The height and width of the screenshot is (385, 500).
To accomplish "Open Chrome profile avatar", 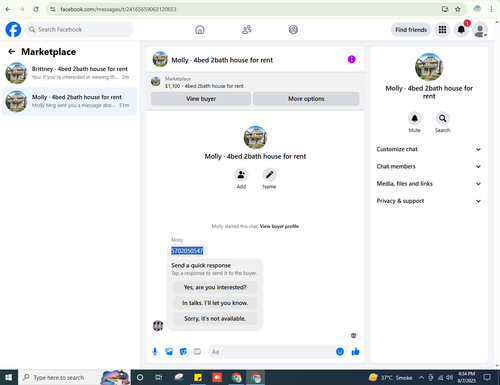I will coord(477,9).
